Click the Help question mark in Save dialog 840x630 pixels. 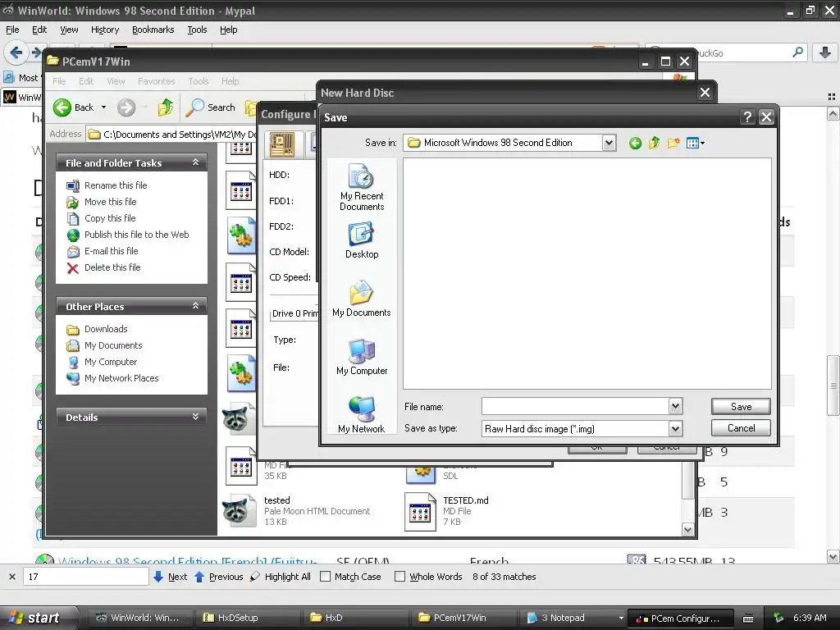(x=747, y=116)
